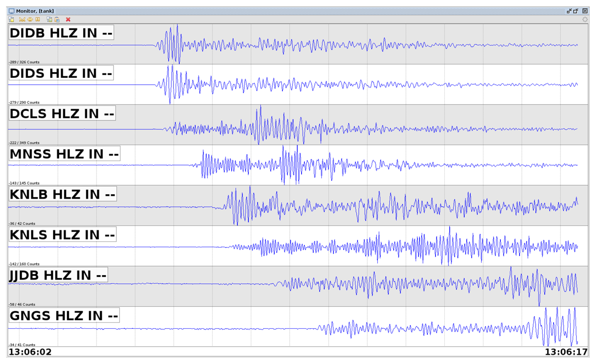596x364 pixels.
Task: Select the DIDB HLZ IN channel label
Action: click(x=61, y=33)
